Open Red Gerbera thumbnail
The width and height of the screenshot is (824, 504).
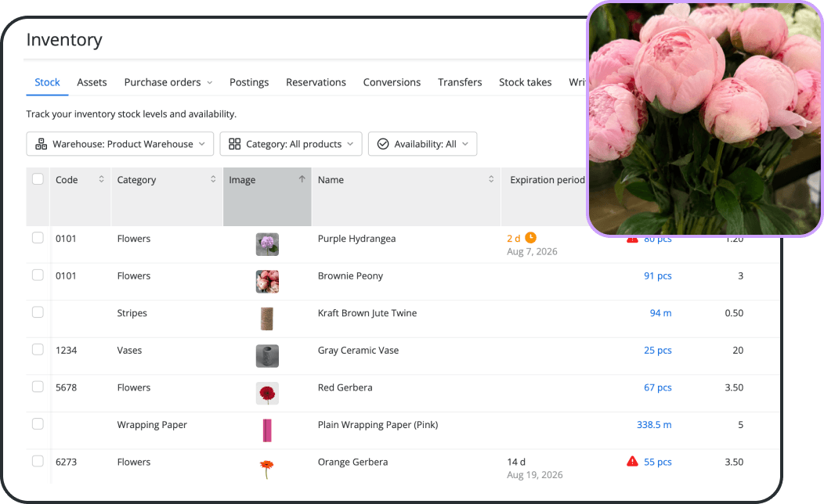(267, 394)
